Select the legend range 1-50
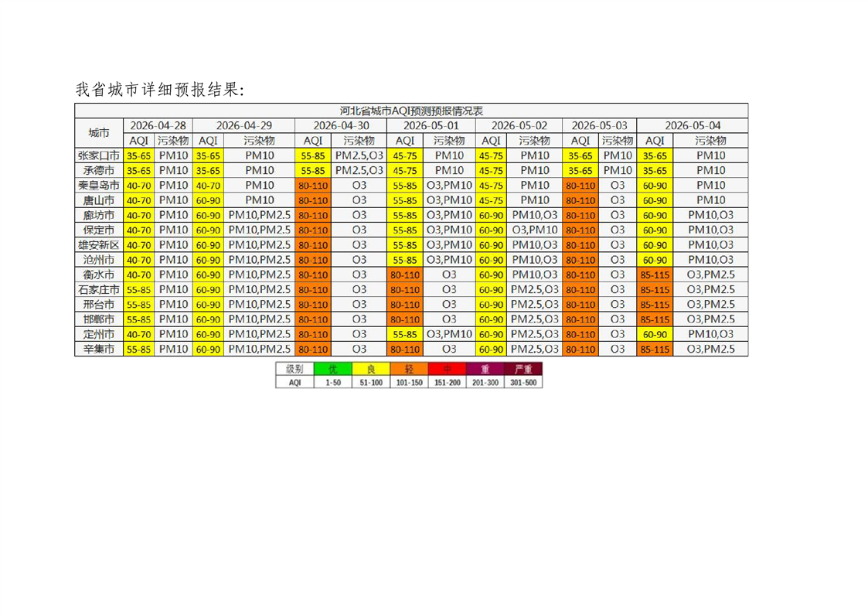 (333, 382)
